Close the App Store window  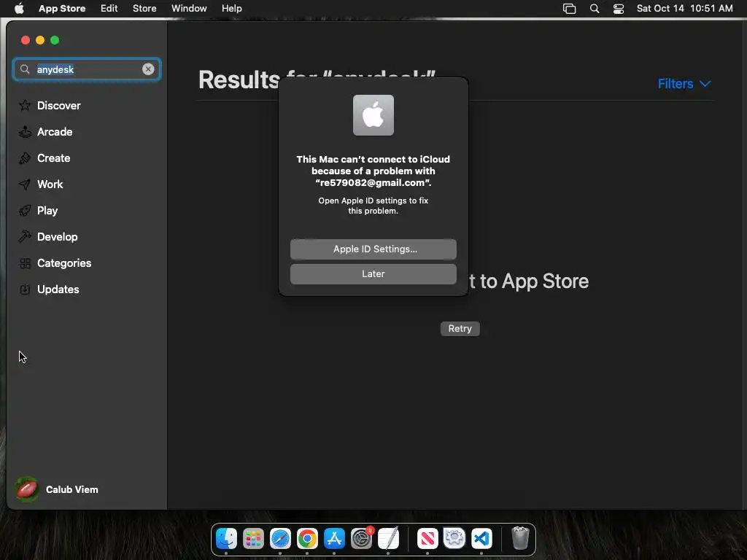[x=26, y=41]
